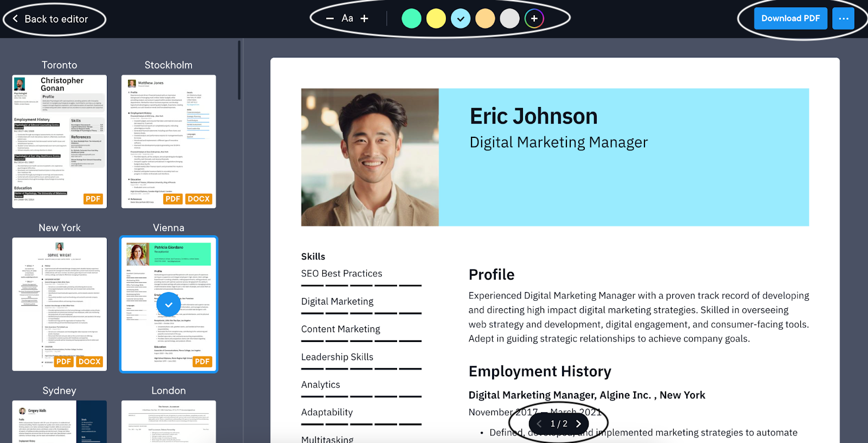
Task: Decrease font size with minus icon
Action: click(330, 18)
